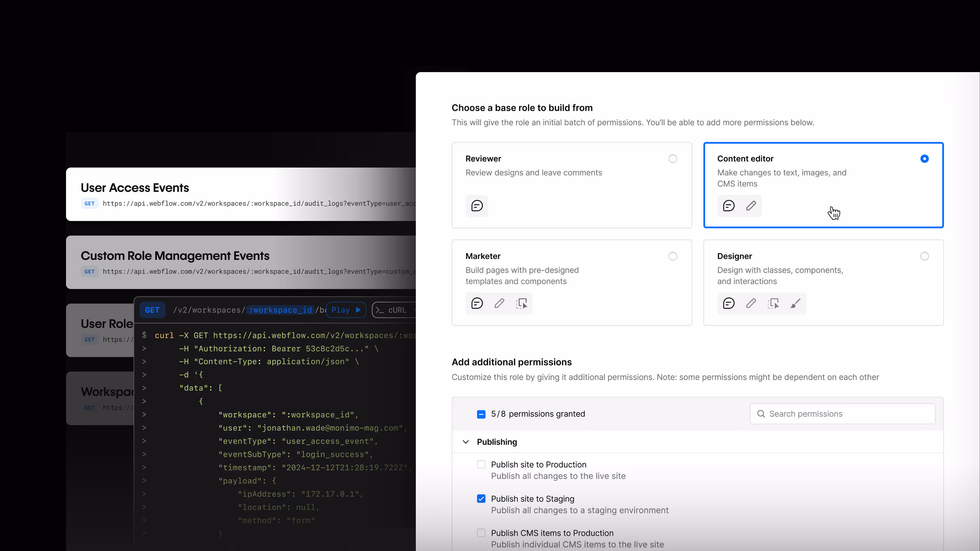The image size is (980, 551).
Task: Select the Reviewer base role radio button
Action: (673, 158)
